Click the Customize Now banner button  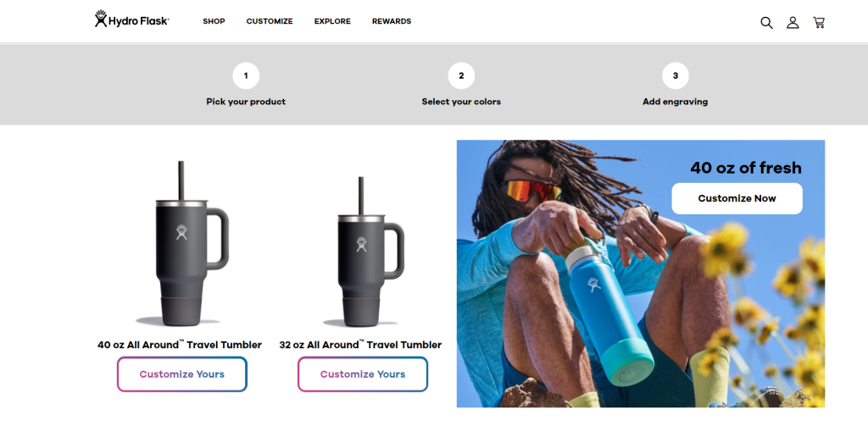click(737, 198)
